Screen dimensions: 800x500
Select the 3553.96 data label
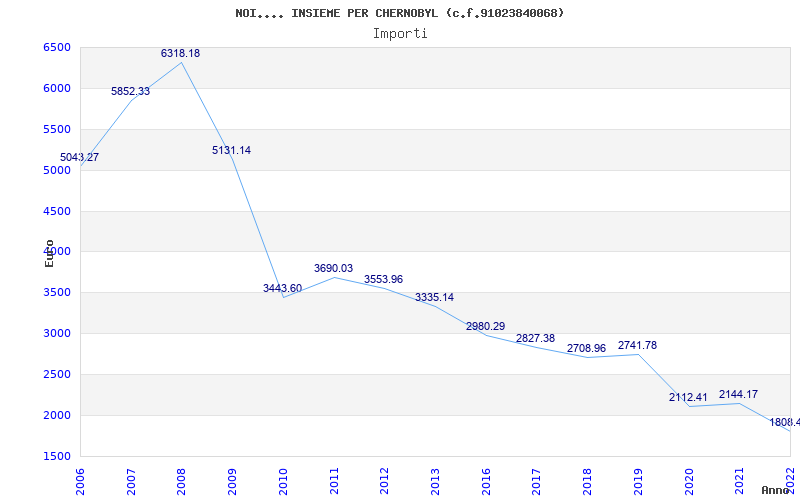[384, 279]
